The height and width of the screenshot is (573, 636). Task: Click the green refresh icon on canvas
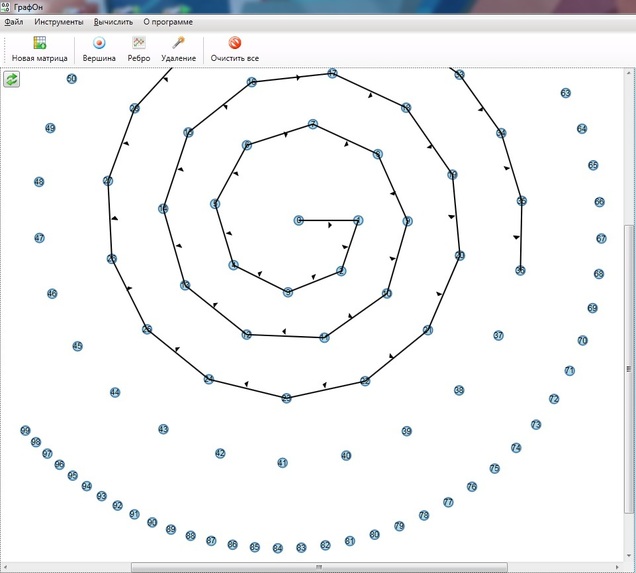[11, 79]
